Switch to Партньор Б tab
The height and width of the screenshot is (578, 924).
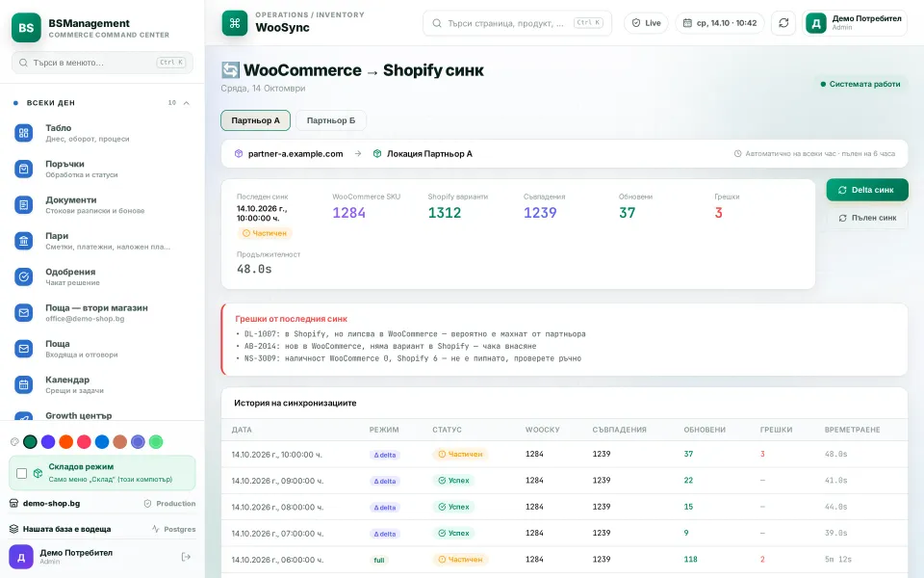(330, 120)
